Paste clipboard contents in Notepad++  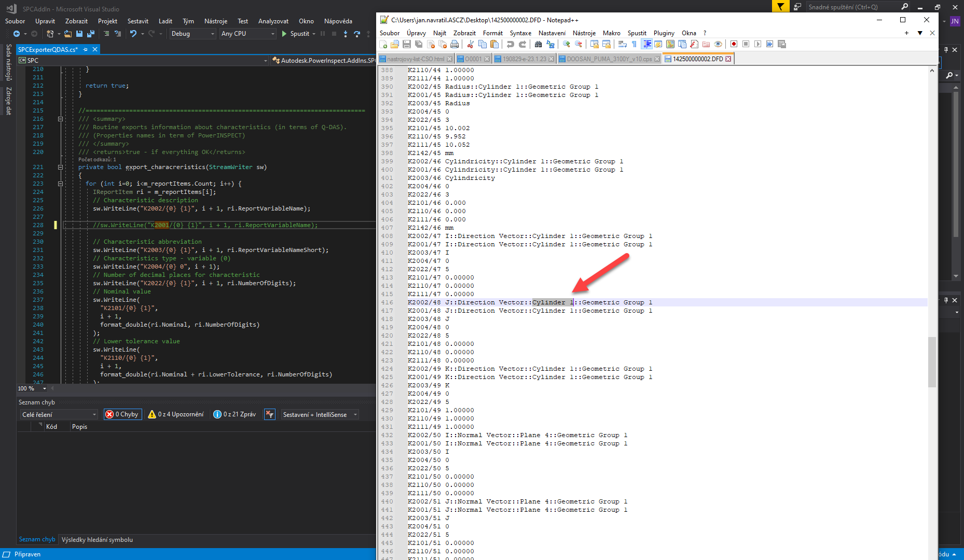point(493,44)
